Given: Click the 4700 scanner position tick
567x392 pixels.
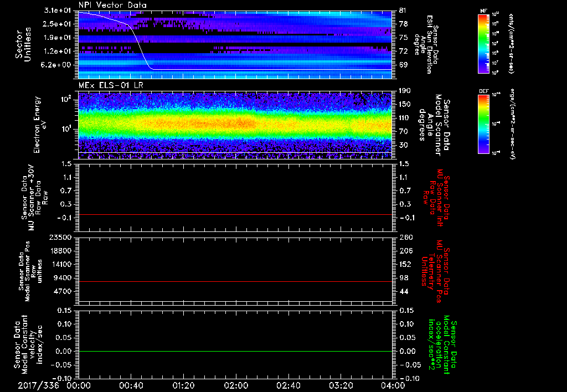Looking at the screenshot, I should tap(64, 291).
